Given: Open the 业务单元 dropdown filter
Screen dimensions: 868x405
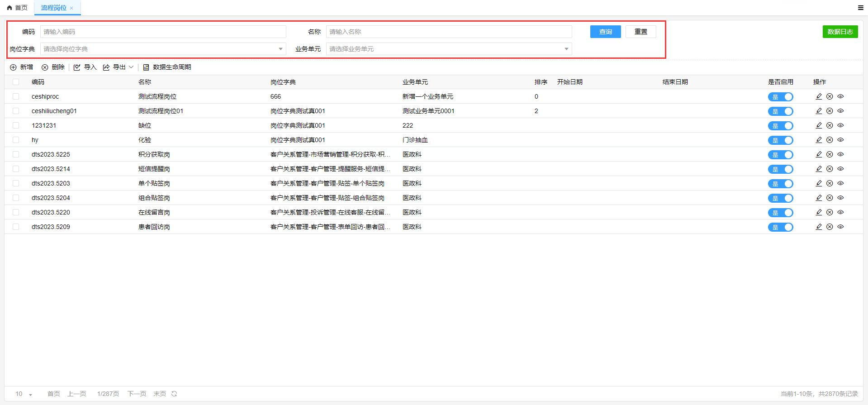Looking at the screenshot, I should pyautogui.click(x=449, y=49).
